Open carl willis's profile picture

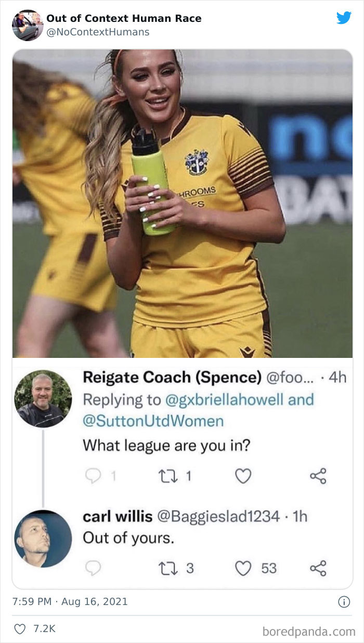pos(43,538)
